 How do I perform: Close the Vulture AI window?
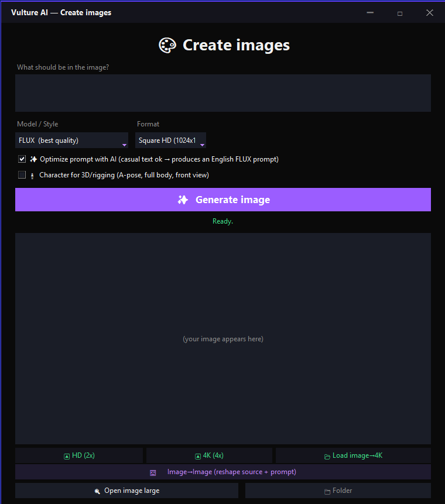coord(430,13)
